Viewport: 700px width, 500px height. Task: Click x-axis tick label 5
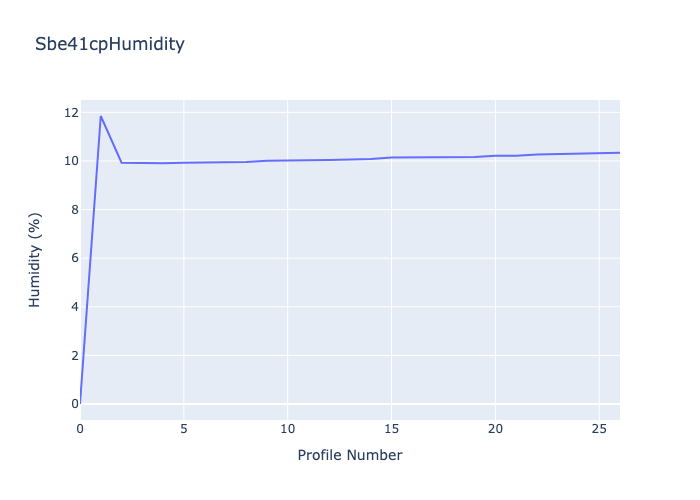[x=184, y=429]
